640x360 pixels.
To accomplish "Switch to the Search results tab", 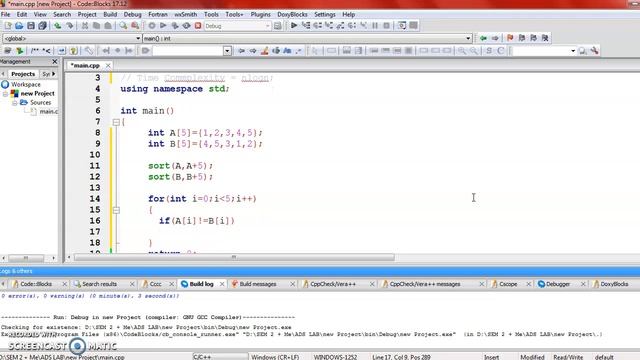I will 100,284.
